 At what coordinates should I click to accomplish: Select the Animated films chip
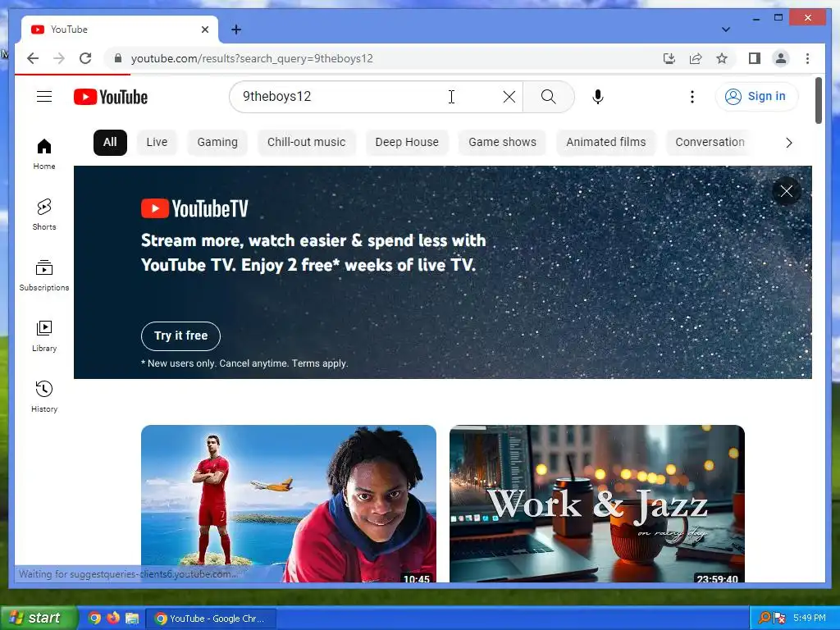coord(606,142)
